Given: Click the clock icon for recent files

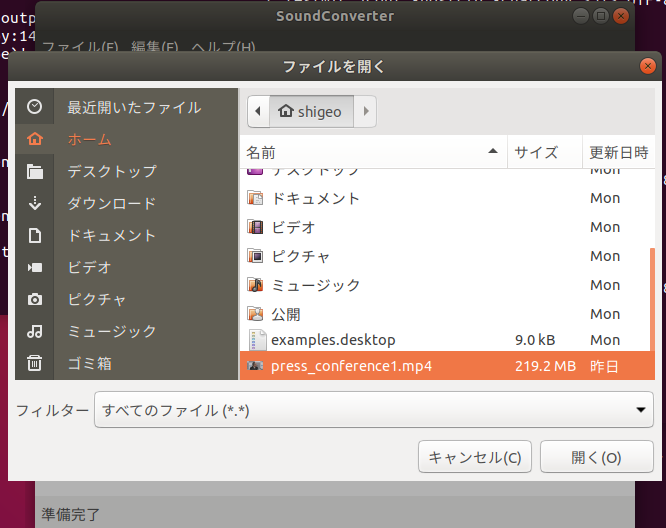Looking at the screenshot, I should [x=34, y=107].
